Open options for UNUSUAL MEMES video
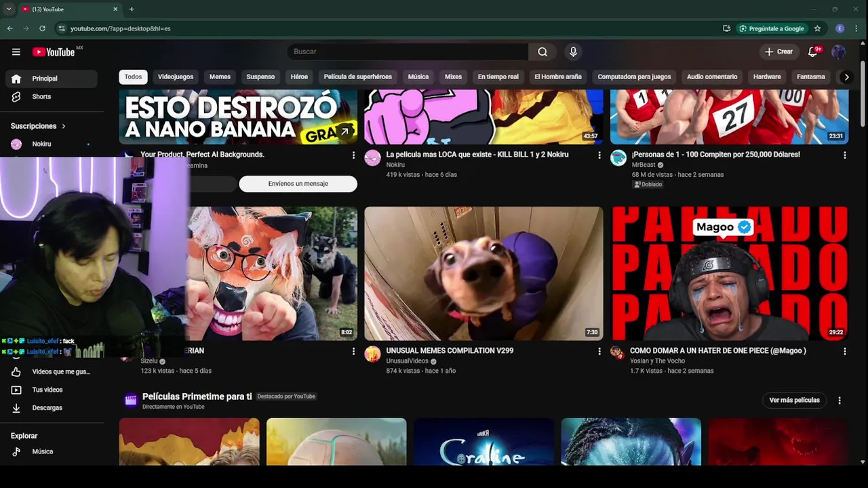Image resolution: width=868 pixels, height=488 pixels. pos(599,351)
